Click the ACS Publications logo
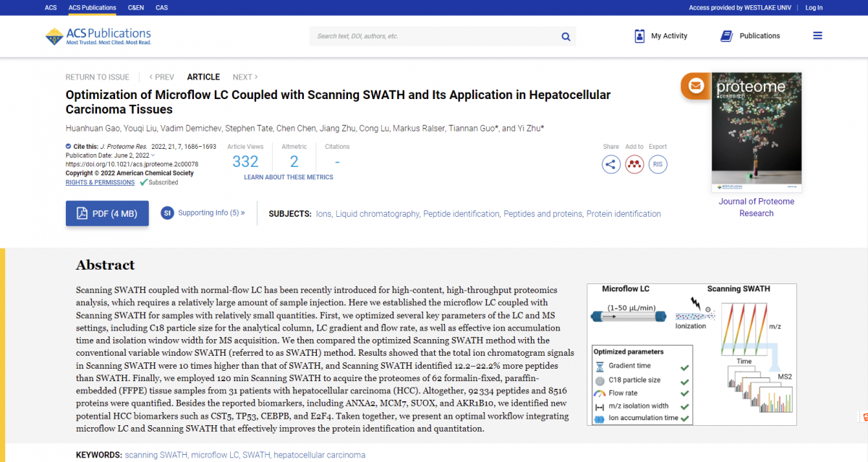 (98, 36)
